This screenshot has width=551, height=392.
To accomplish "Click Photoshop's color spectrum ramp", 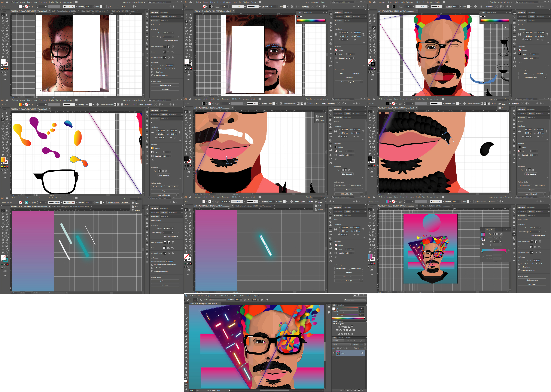I will point(349,318).
